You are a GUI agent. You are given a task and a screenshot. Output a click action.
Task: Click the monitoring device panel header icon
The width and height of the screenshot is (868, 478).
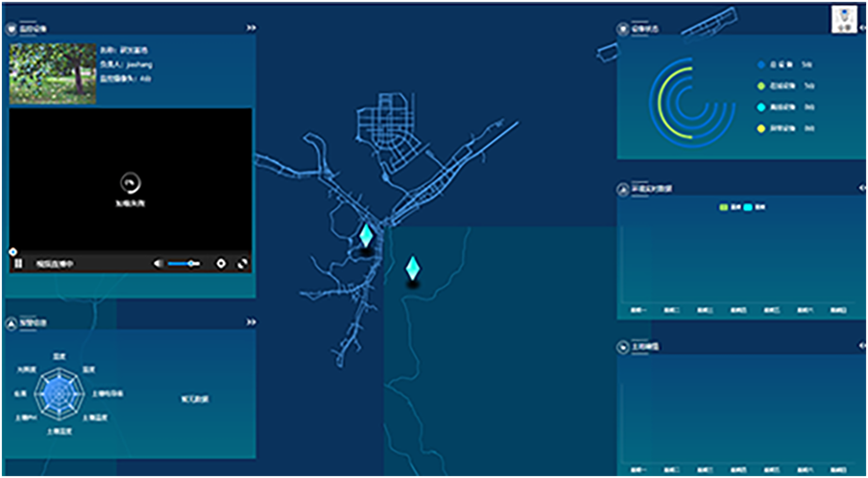[12, 29]
